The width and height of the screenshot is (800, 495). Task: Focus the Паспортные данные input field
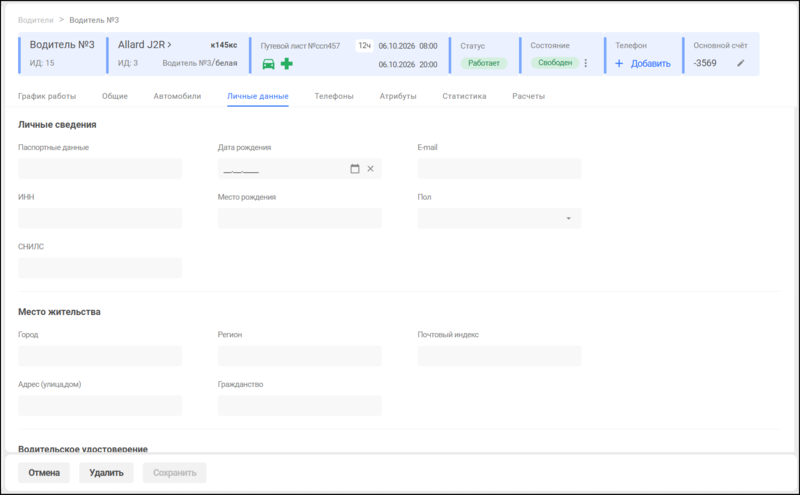pos(100,168)
